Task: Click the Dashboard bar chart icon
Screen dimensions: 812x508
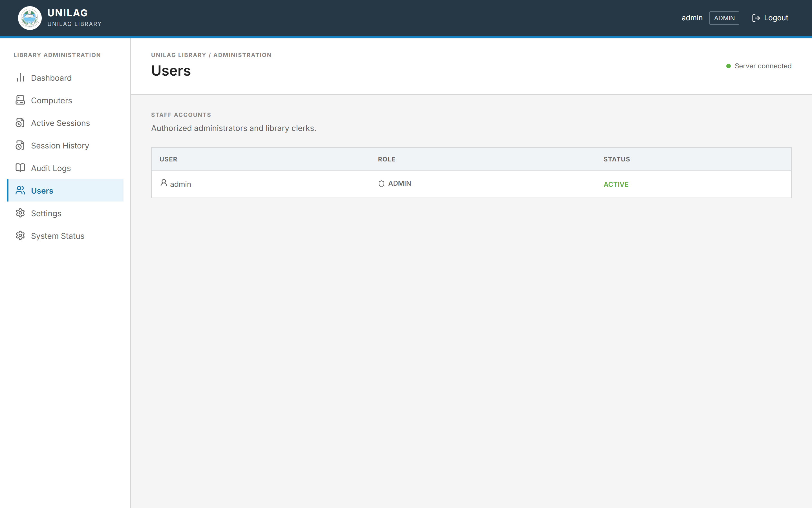Action: point(20,78)
